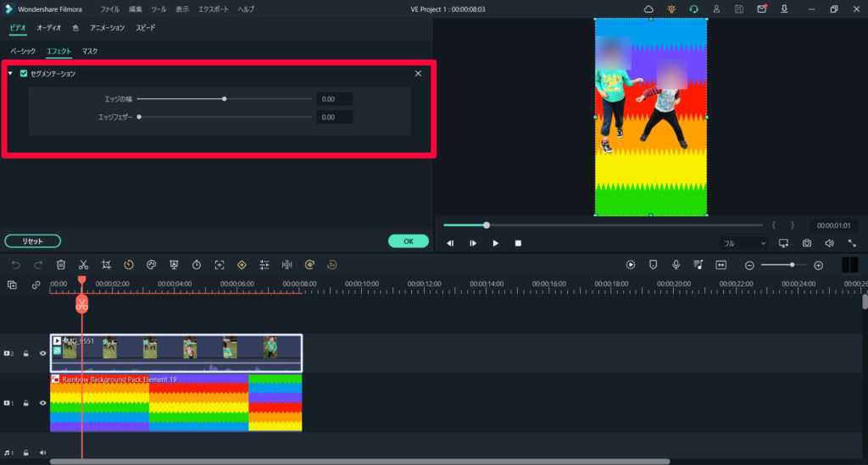Click the split scissors icon in toolbar

click(x=83, y=264)
